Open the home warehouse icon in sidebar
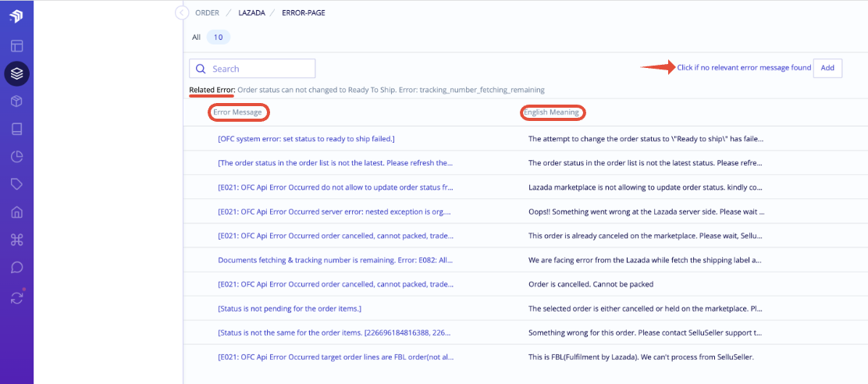This screenshot has width=868, height=384. click(16, 212)
